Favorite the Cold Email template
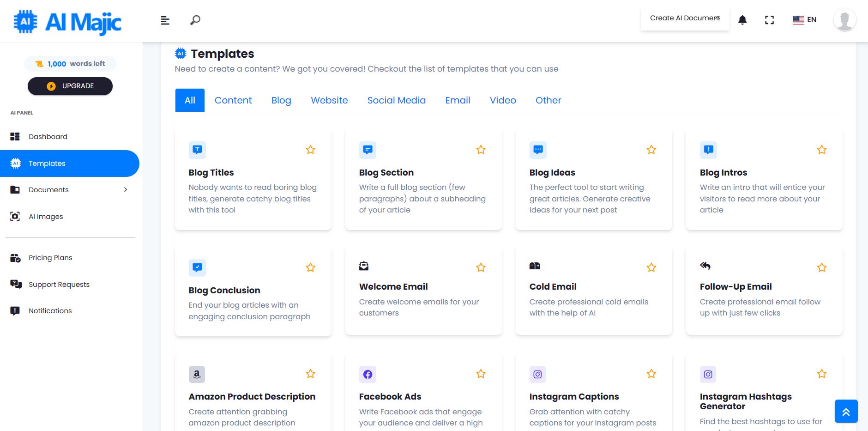868x431 pixels. 651,267
